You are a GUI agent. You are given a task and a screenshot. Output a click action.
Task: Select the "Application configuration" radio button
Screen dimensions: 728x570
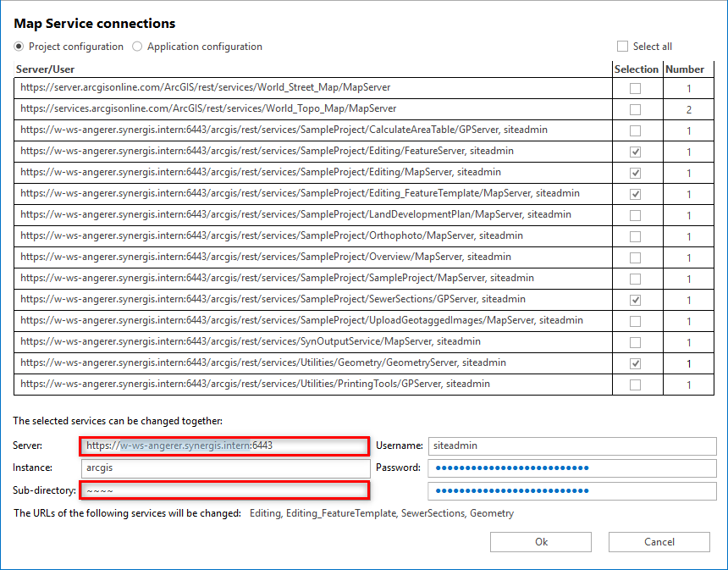tap(137, 47)
